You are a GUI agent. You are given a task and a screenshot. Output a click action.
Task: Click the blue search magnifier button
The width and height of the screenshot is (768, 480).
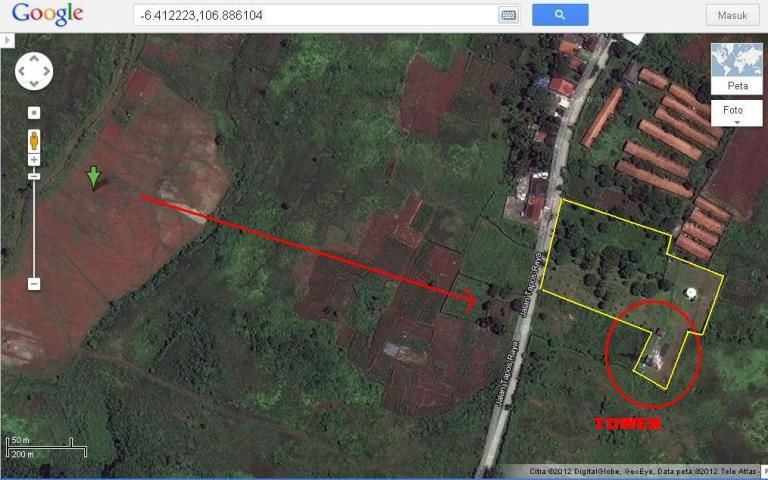(559, 15)
